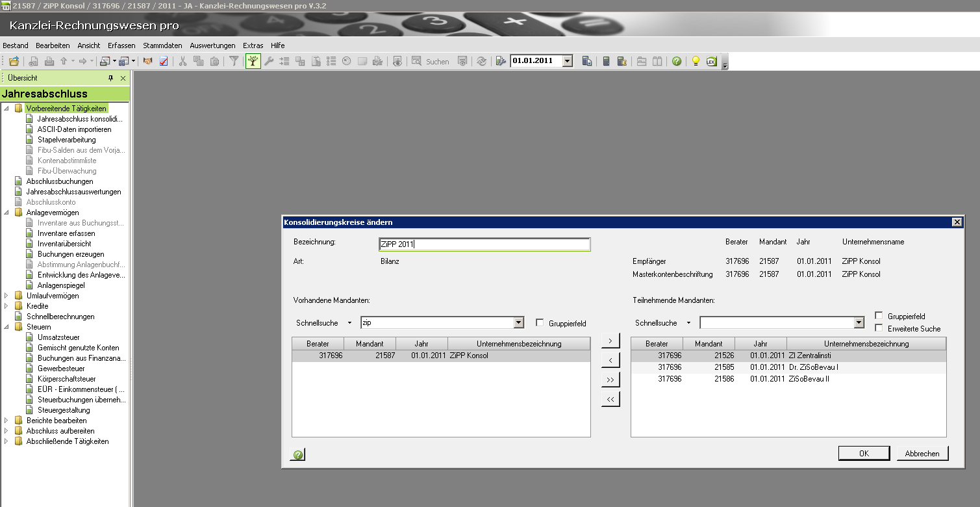The image size is (980, 507).
Task: Click the wrench tool icon
Action: pos(269,61)
